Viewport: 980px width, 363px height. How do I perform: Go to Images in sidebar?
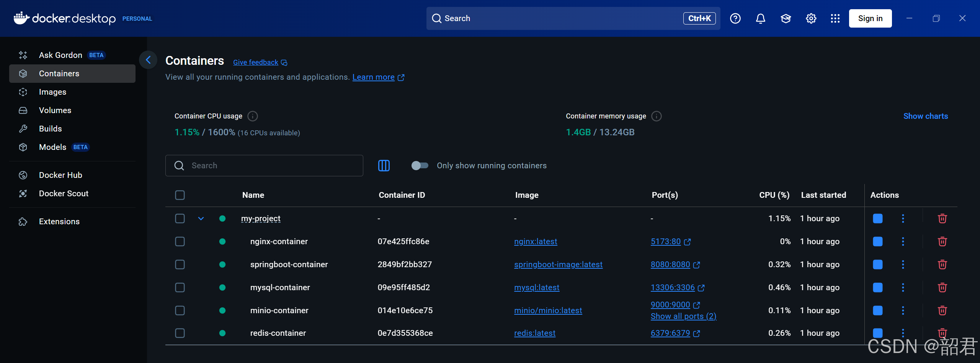click(72, 92)
